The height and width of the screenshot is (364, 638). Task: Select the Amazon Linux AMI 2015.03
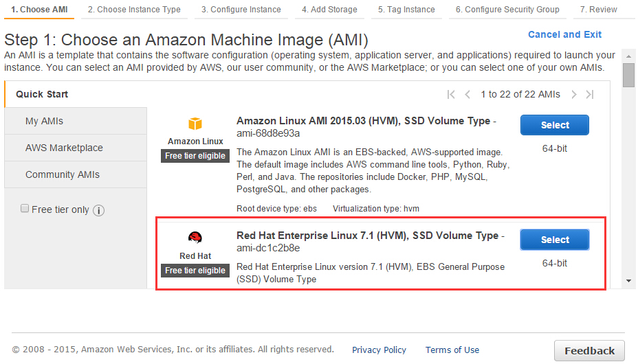click(x=555, y=125)
